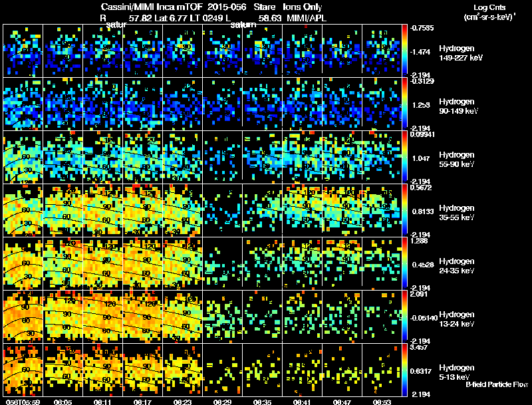
Task: Click the 'Hydrogen 13-24 keV' row label
Action: tap(457, 319)
